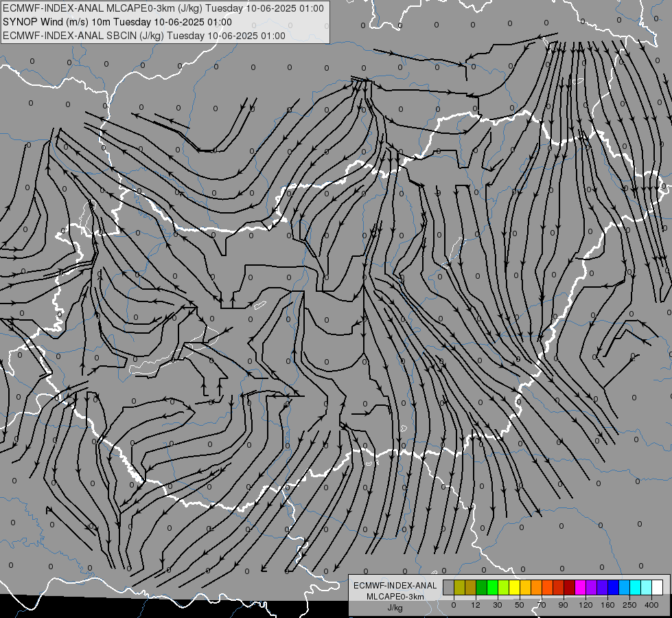672x618 pixels.
Task: Click the dark green legend swatch
Action: pos(481,587)
